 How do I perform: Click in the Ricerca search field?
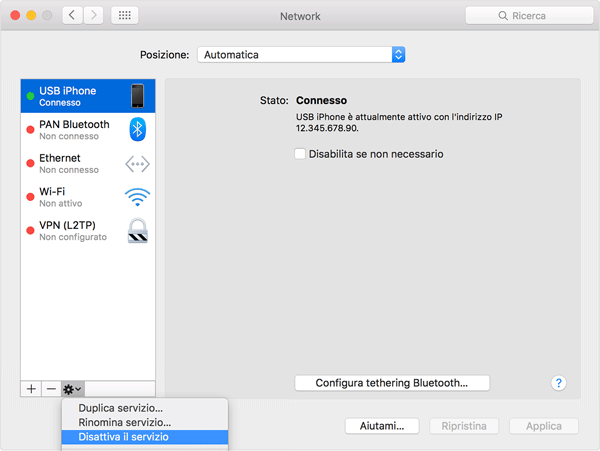tap(527, 16)
